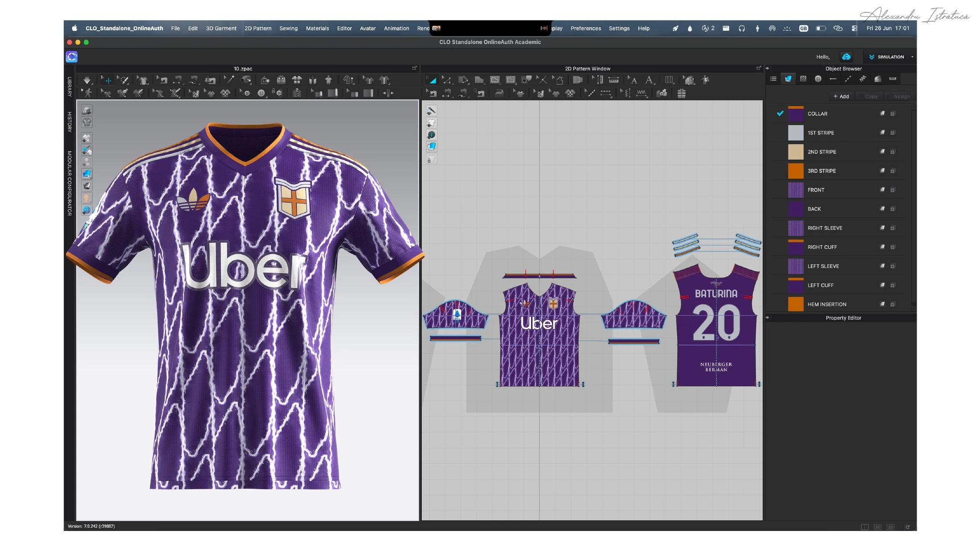
Task: Expand the HISTORY side panel
Action: click(x=69, y=122)
